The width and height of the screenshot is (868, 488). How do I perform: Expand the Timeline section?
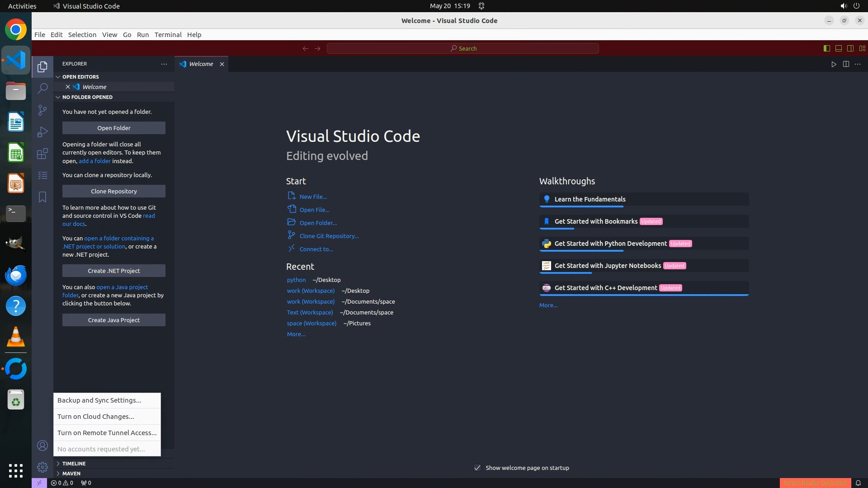pyautogui.click(x=74, y=464)
